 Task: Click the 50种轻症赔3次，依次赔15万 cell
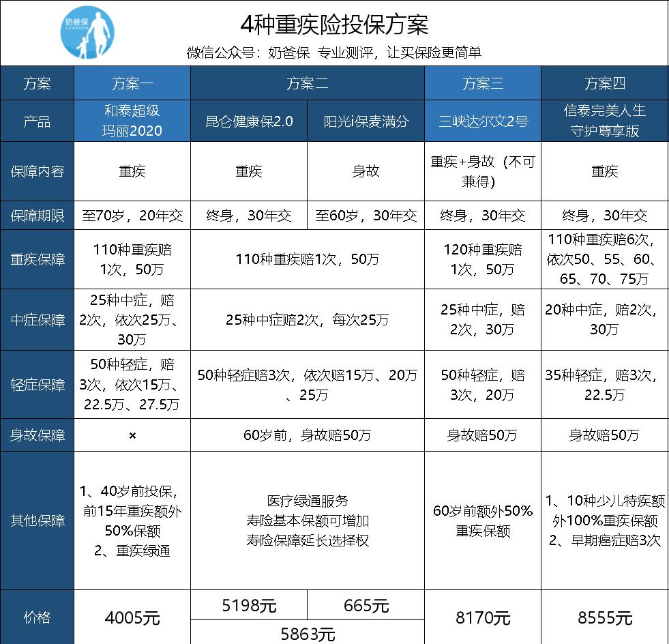307,385
